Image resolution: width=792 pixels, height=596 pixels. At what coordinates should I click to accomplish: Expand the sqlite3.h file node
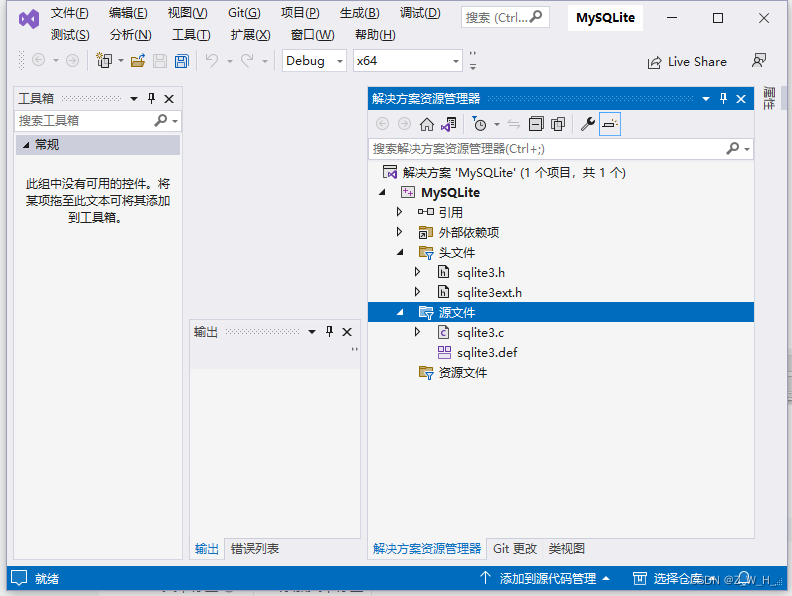(x=417, y=272)
